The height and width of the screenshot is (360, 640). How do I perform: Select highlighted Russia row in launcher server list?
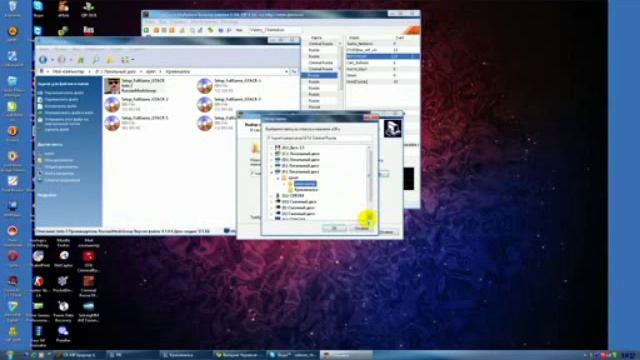[x=319, y=76]
